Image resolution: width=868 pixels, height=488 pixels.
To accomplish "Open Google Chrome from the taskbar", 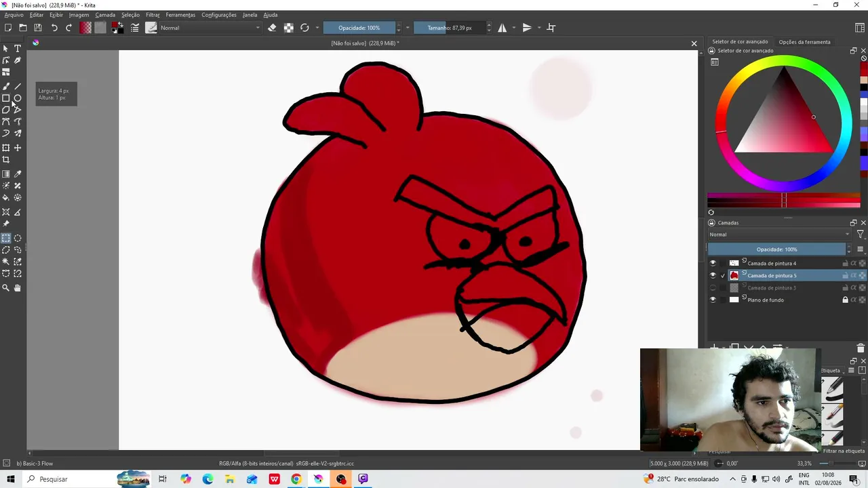I will coord(296,479).
